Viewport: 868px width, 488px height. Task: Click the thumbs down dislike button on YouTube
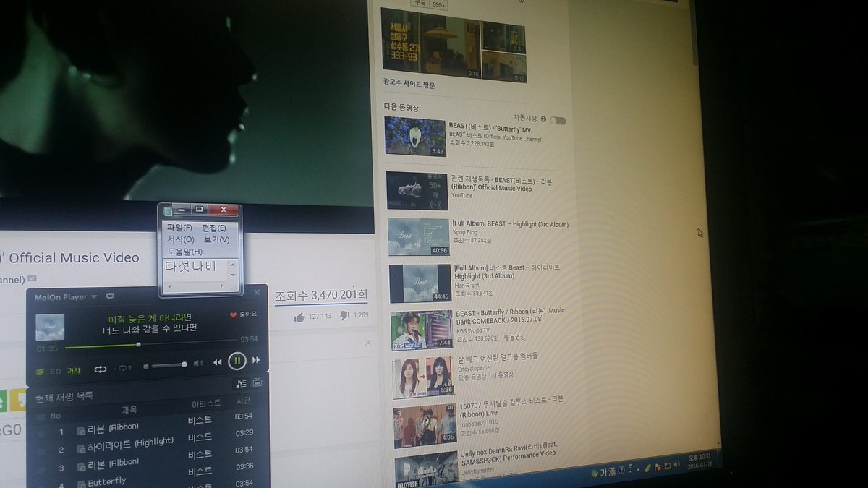(344, 315)
